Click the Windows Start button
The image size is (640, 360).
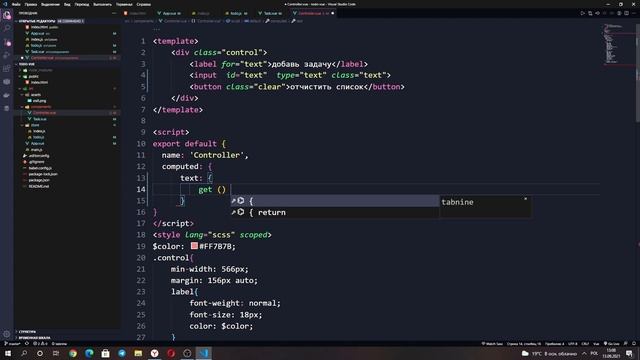[x=8, y=353]
